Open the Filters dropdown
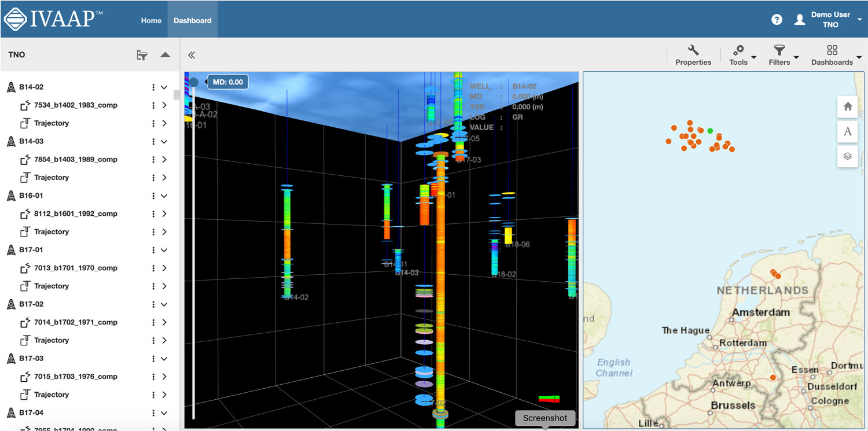 tap(782, 56)
